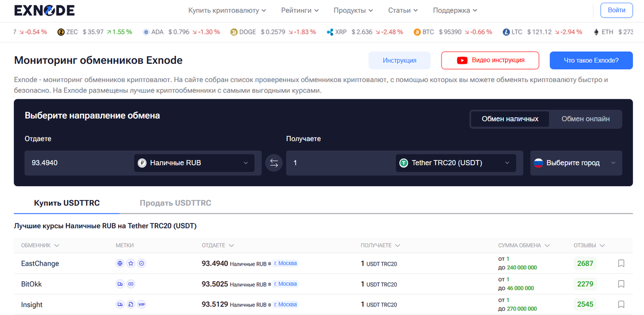Click the globe icon next to EastChange
Screen dimensions: 644x315
119,263
